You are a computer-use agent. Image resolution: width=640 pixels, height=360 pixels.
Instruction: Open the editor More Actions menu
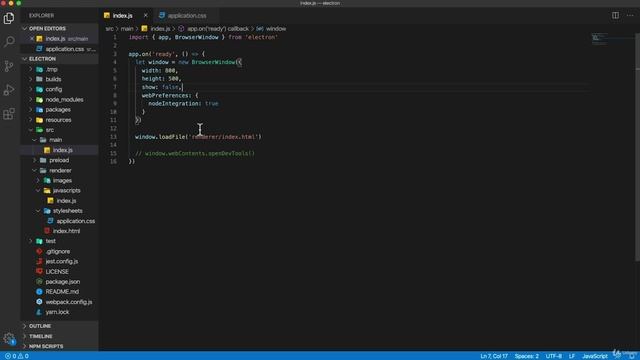tap(630, 15)
